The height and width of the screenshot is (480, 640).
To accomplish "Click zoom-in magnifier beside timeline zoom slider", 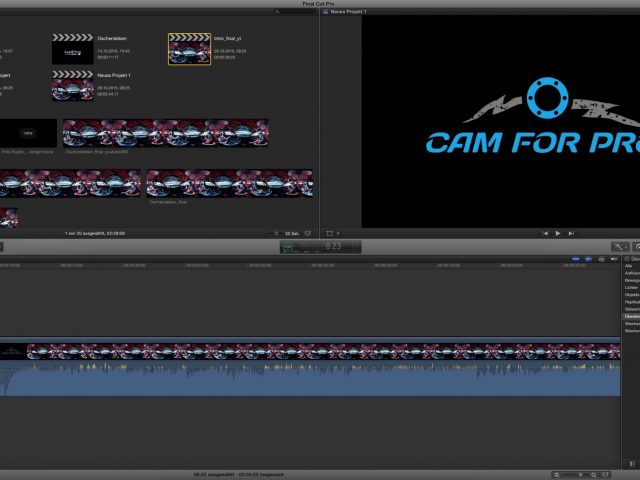I will tap(593, 475).
